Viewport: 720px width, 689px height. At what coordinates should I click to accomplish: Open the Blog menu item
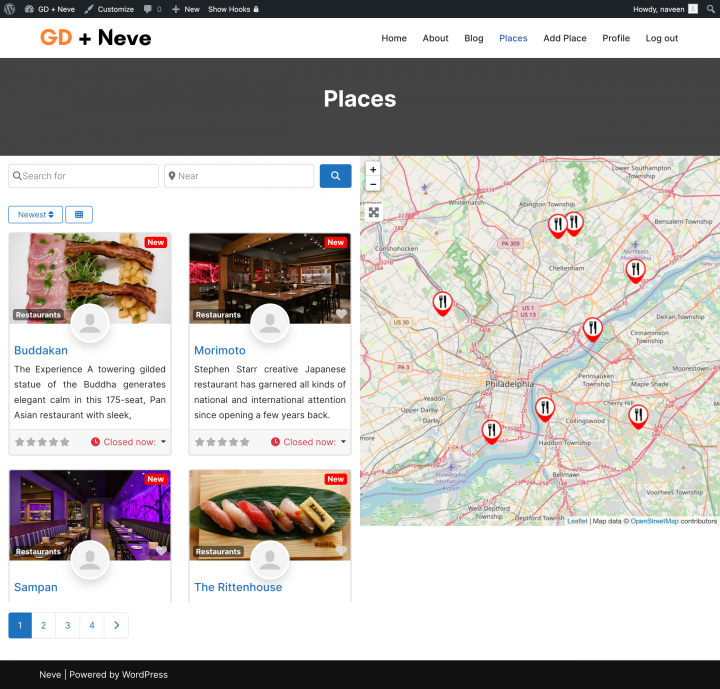click(474, 38)
